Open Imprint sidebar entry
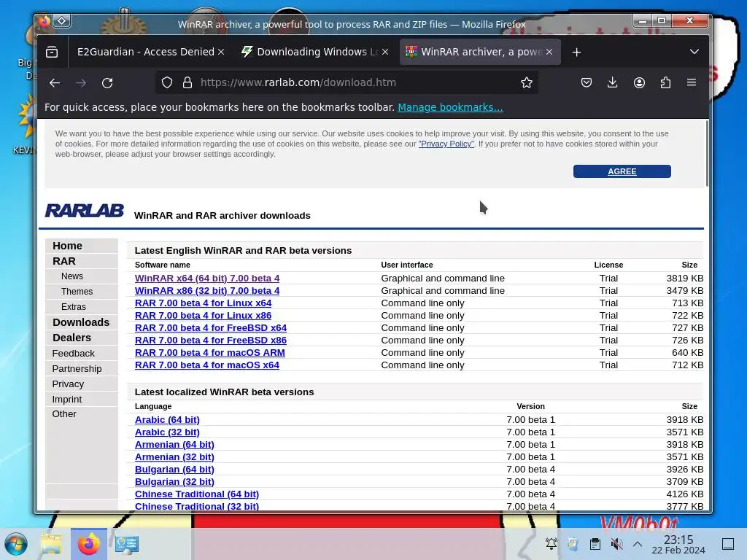This screenshot has width=747, height=560. click(x=66, y=399)
